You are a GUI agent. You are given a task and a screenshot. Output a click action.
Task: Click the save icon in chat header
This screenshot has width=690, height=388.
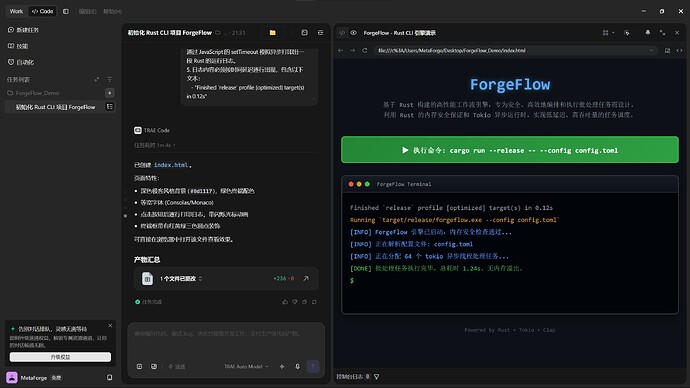pyautogui.click(x=305, y=33)
